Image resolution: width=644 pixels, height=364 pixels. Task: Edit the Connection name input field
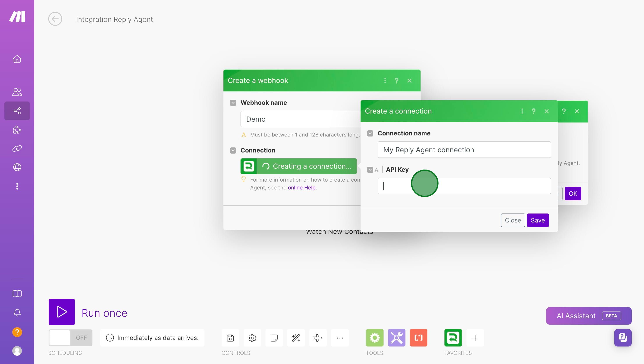464,150
